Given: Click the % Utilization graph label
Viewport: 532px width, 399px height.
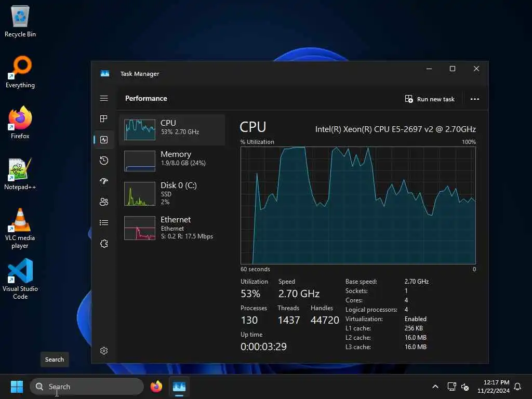Looking at the screenshot, I should click(x=257, y=142).
